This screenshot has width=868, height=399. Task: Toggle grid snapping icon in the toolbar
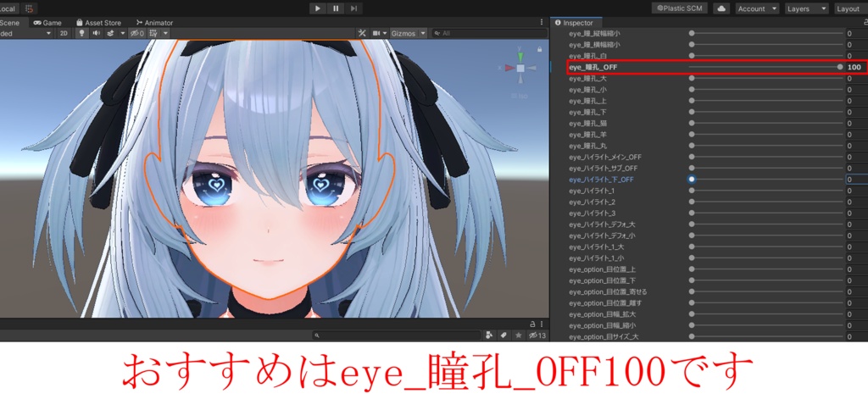(29, 8)
